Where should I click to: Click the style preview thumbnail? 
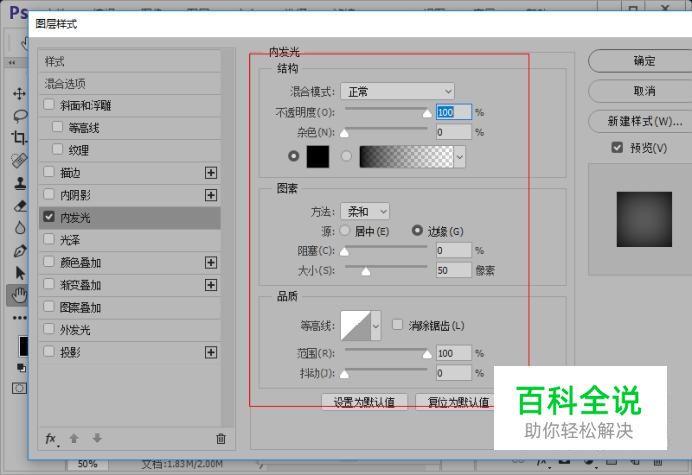[644, 219]
